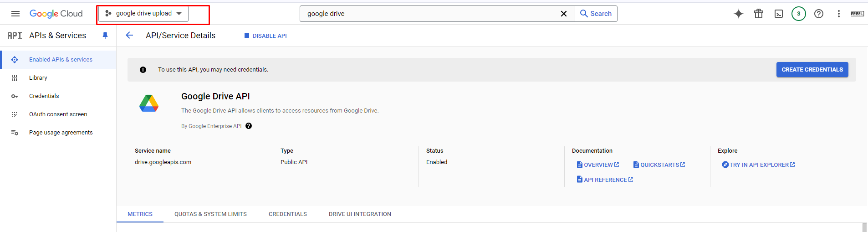Open Library in the sidebar

click(58, 78)
